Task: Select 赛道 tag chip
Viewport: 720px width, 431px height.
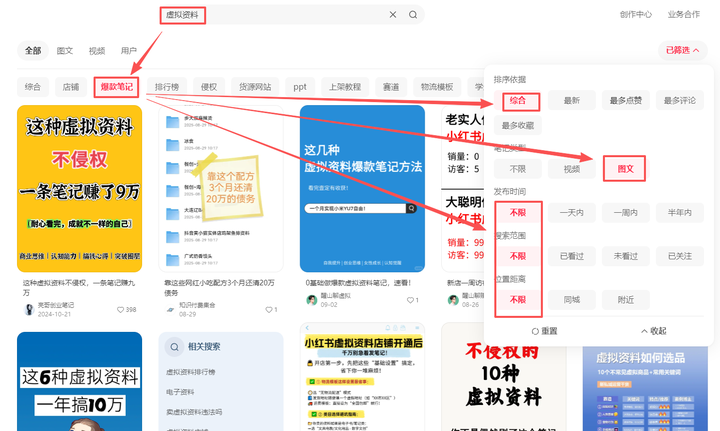Action: [x=391, y=87]
